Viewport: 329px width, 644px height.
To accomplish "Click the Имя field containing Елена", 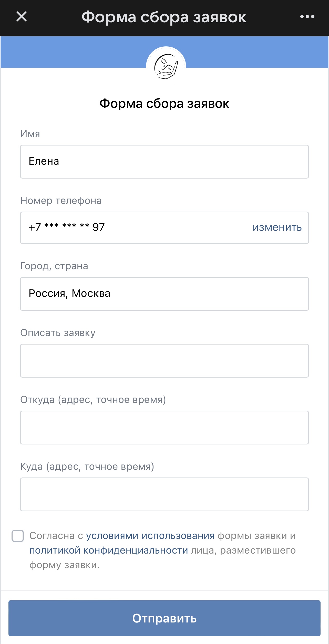I will (x=164, y=162).
